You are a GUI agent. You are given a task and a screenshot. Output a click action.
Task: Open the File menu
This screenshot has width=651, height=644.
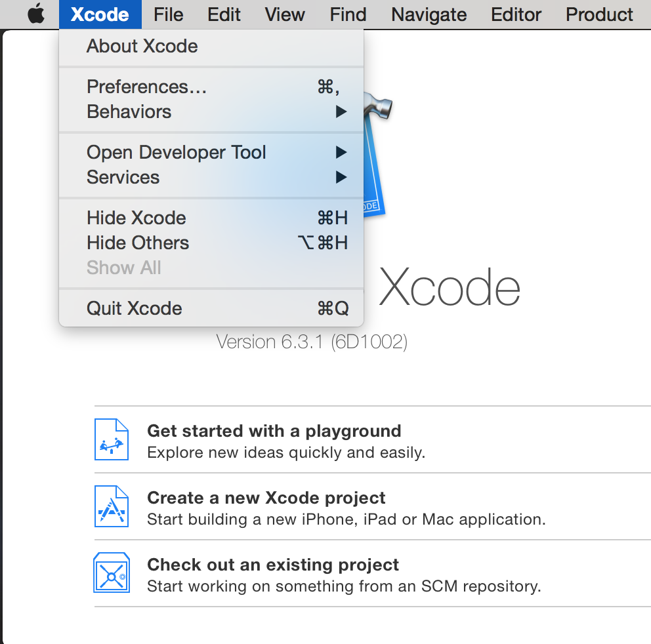pyautogui.click(x=169, y=14)
